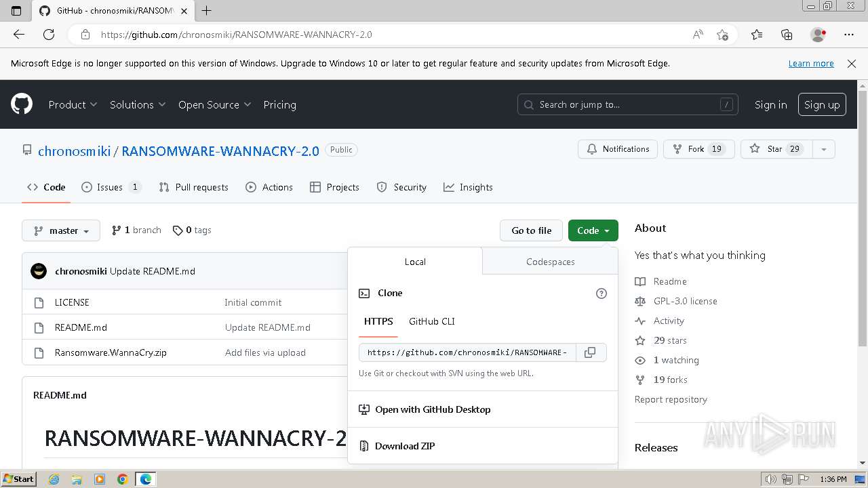Open Edge Favorites list icon
The height and width of the screenshot is (488, 868).
coord(757,35)
